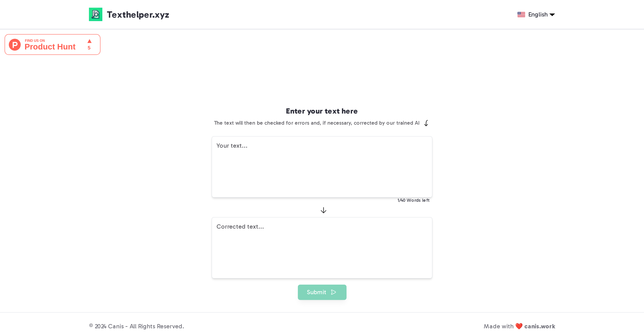Click the arrow icon inside Submit button

pos(333,292)
